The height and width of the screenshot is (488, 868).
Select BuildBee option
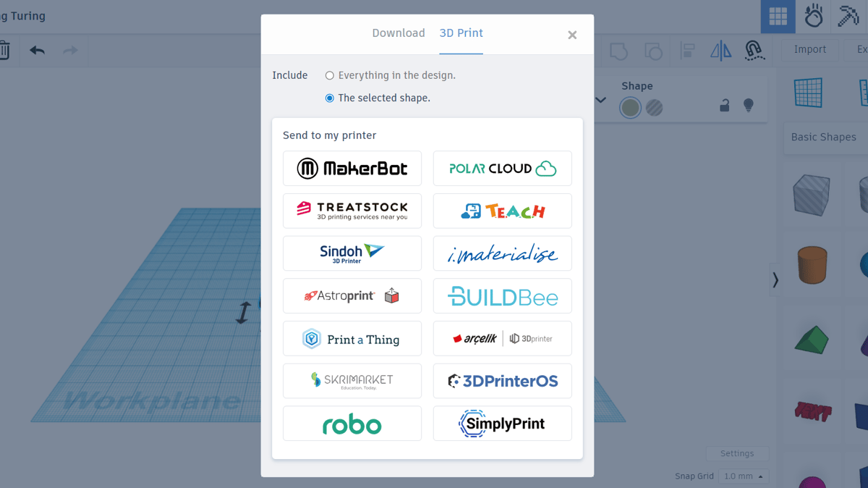click(x=503, y=296)
